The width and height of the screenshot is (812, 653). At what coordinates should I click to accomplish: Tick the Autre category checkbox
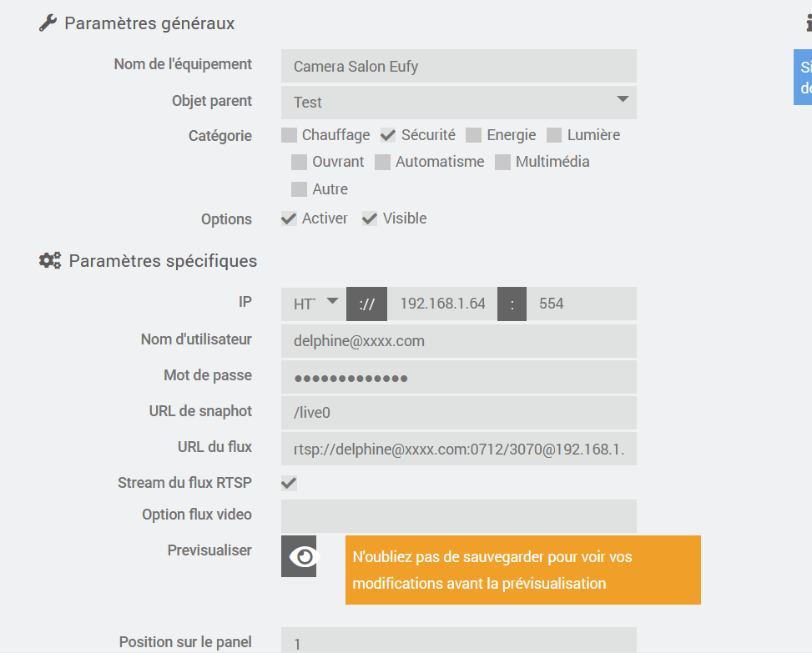[299, 189]
